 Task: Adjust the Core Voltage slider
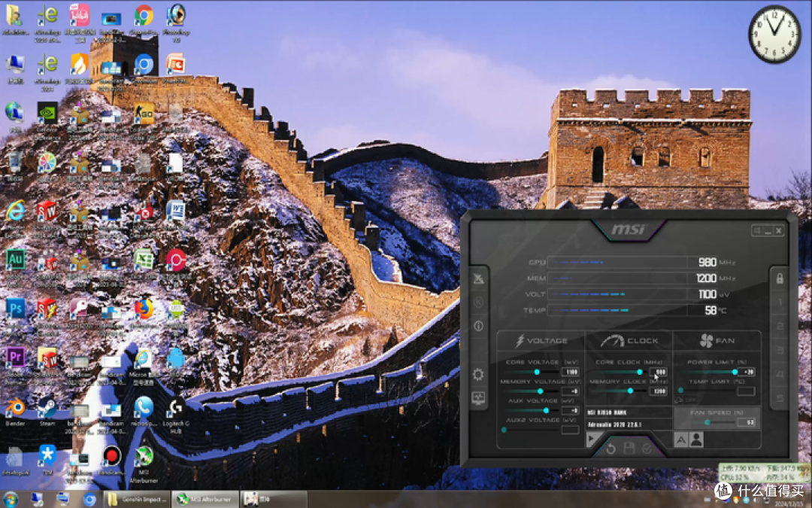532,372
